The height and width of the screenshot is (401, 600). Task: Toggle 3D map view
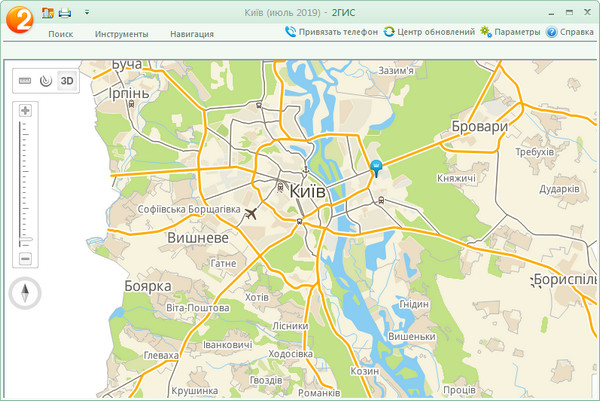(x=67, y=81)
